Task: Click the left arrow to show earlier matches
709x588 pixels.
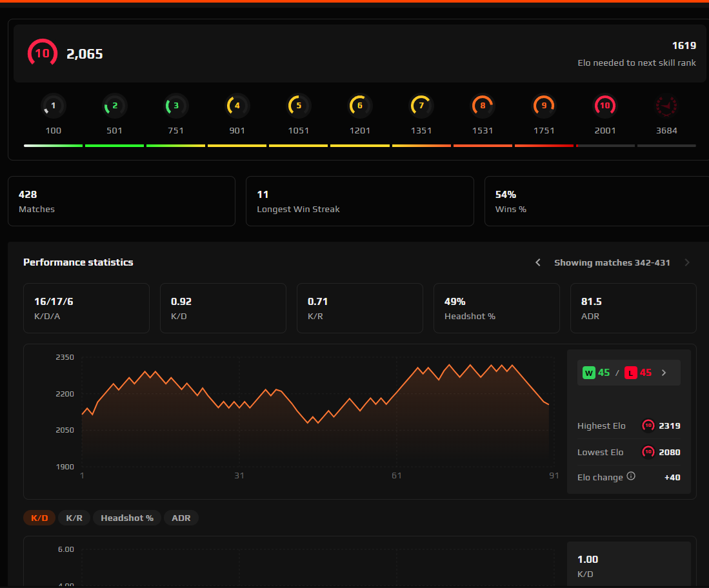Action: [538, 262]
